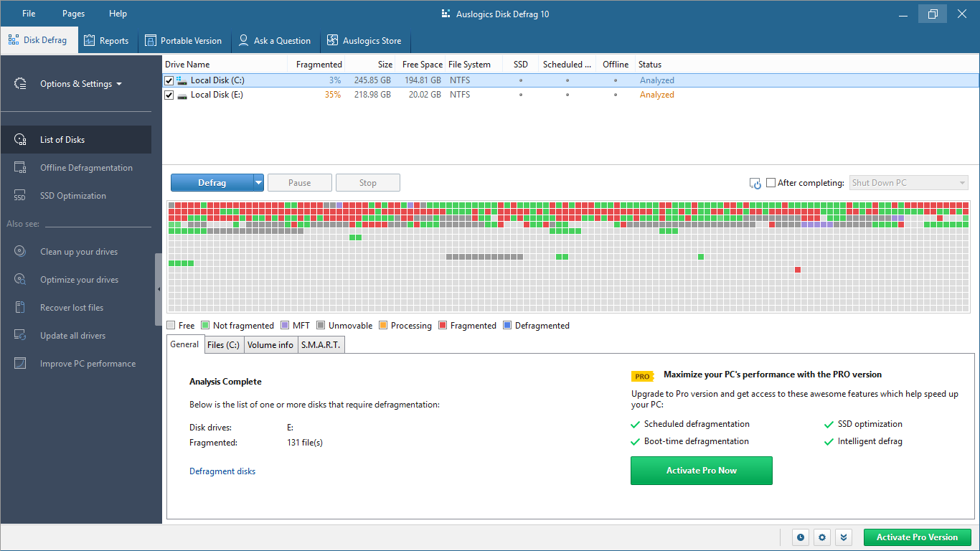The height and width of the screenshot is (551, 980).
Task: Click the SSD Optimization icon in sidebar
Action: pyautogui.click(x=20, y=196)
